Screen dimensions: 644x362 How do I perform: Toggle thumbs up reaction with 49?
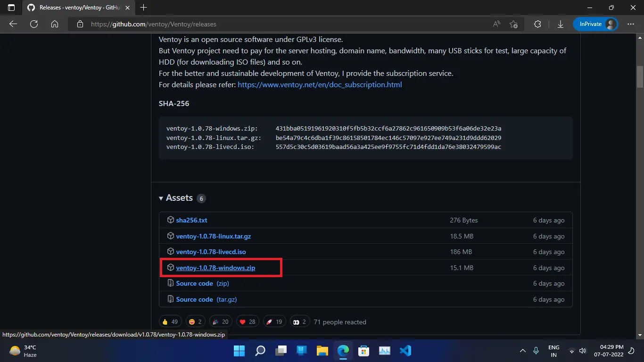170,322
